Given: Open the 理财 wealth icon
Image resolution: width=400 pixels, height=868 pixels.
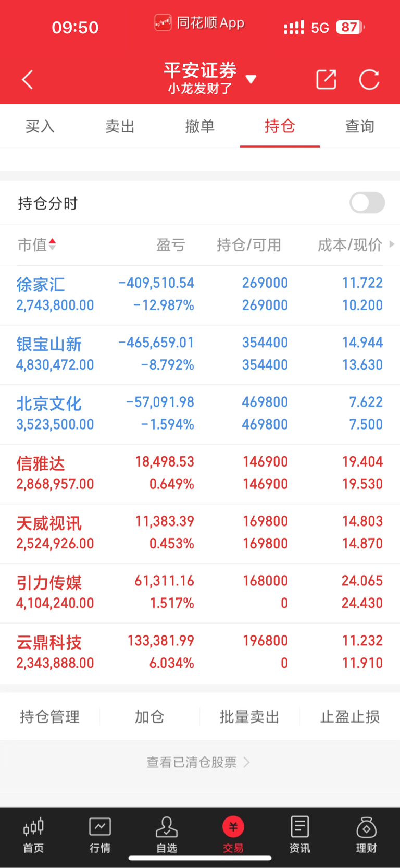Looking at the screenshot, I should click(367, 835).
